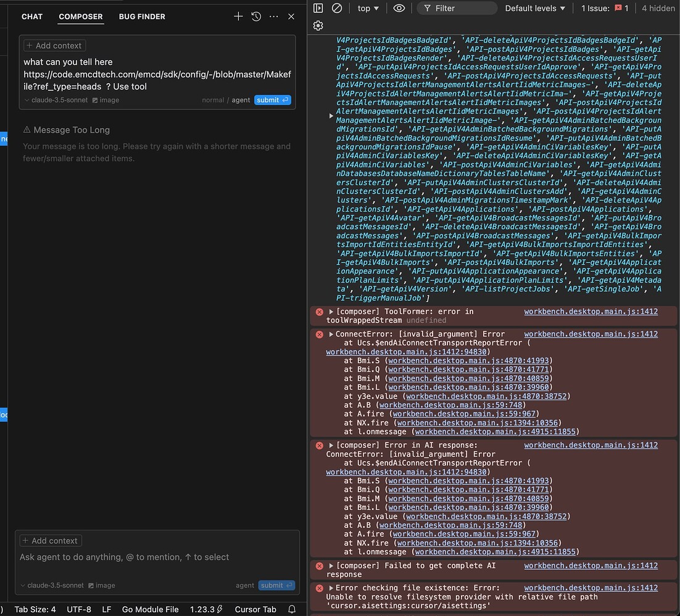The height and width of the screenshot is (616, 680).
Task: Expand the ConnectError stack trace triangle
Action: [331, 334]
